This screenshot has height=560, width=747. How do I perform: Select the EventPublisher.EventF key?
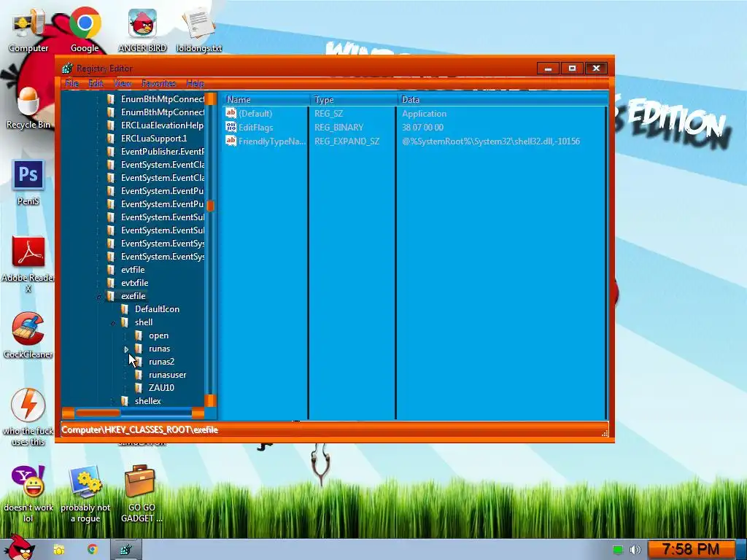[x=163, y=152]
